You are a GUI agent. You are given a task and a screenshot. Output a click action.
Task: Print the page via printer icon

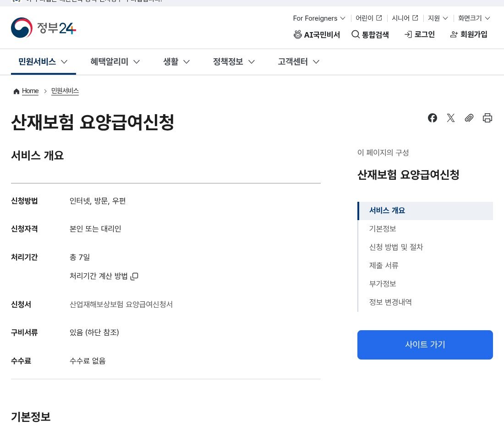(488, 118)
